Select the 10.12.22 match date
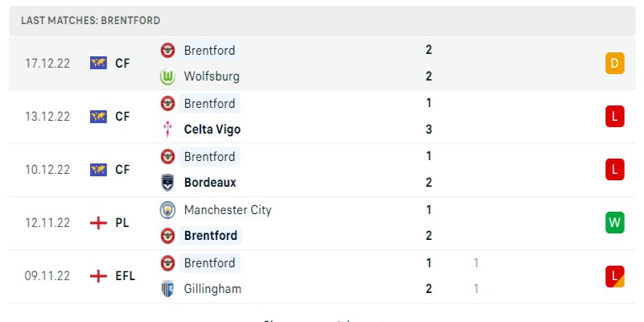 point(47,170)
